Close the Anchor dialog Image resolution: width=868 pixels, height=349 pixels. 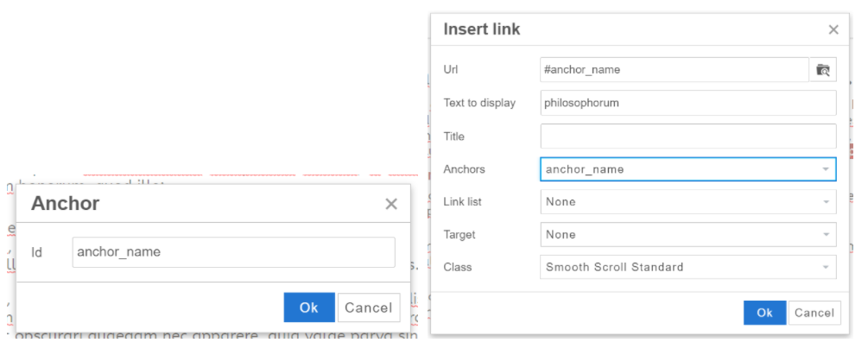[x=391, y=204]
